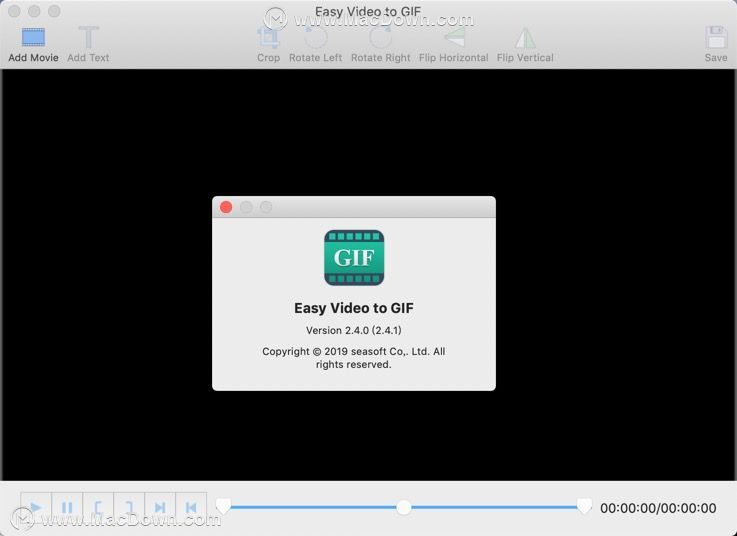This screenshot has height=536, width=737.
Task: Click the round playhead knob on the timeline
Action: pyautogui.click(x=404, y=507)
